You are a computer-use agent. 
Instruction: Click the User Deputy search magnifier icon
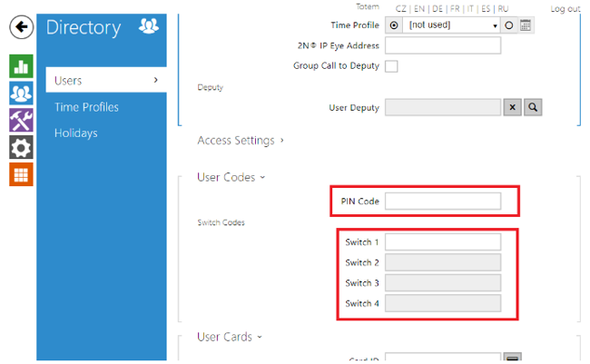(x=534, y=107)
